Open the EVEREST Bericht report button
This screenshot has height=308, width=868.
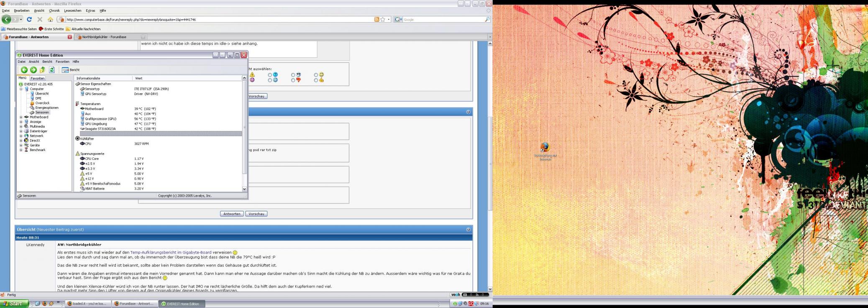point(71,70)
